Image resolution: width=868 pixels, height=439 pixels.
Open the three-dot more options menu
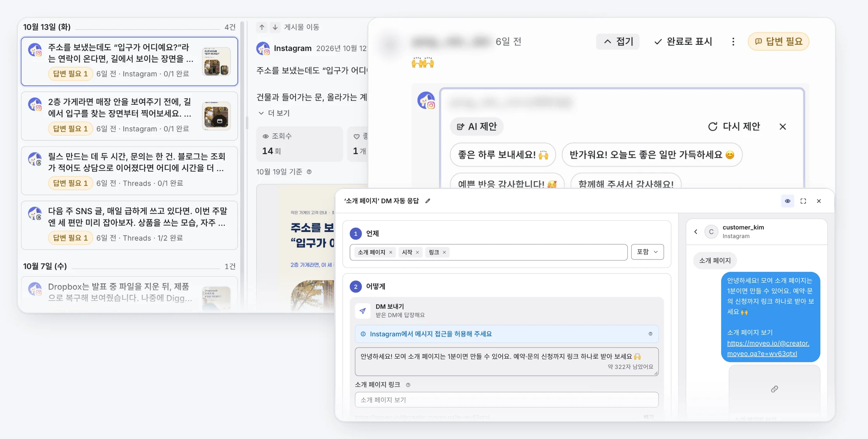[x=733, y=41]
